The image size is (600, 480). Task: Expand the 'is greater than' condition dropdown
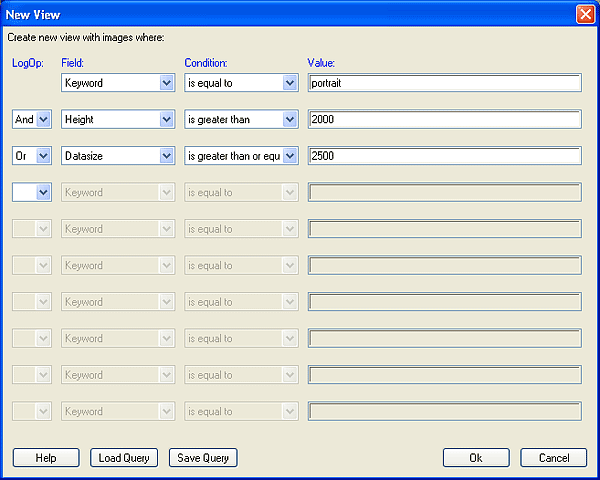pos(290,120)
